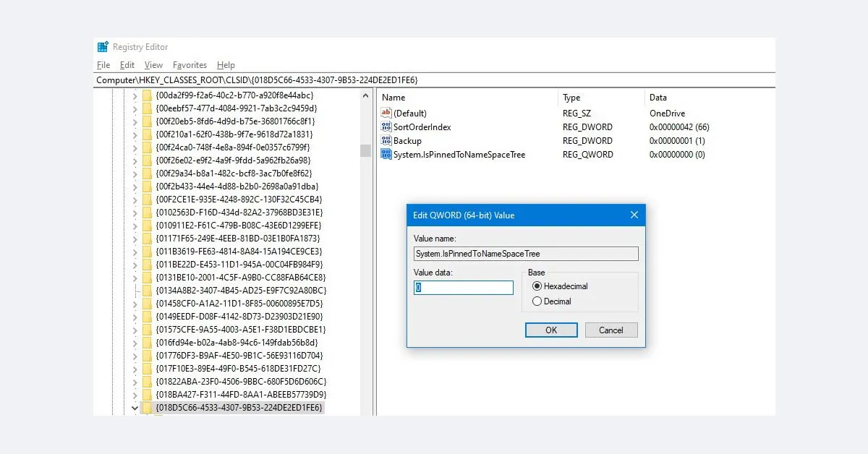
Task: Open the Edit menu
Action: point(127,65)
